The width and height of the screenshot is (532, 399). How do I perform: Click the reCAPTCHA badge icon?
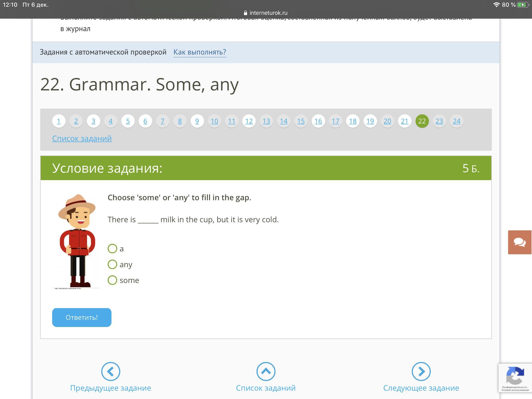click(515, 376)
